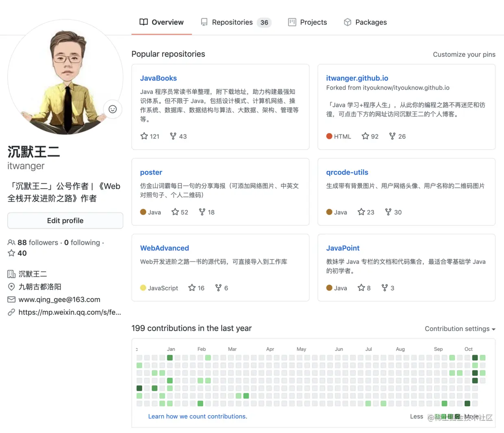The height and width of the screenshot is (433, 504).
Task: Click Customize your pins
Action: (x=464, y=54)
